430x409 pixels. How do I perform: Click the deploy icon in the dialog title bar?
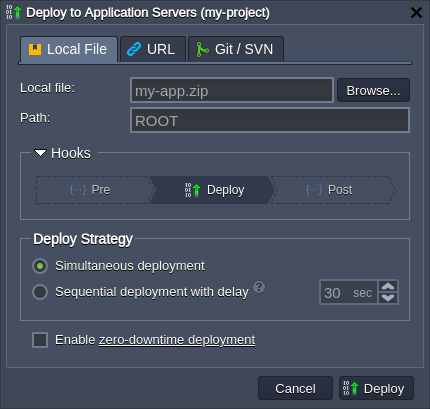(x=14, y=12)
